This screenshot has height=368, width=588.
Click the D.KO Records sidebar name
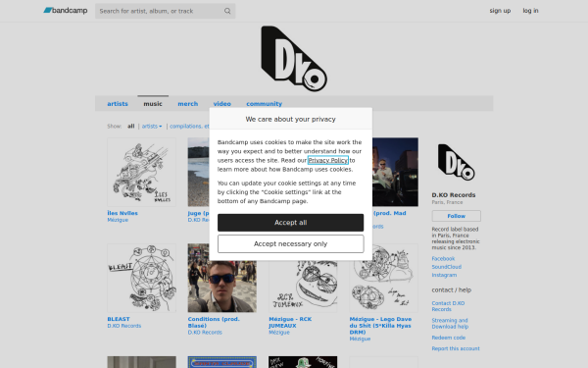pos(454,195)
